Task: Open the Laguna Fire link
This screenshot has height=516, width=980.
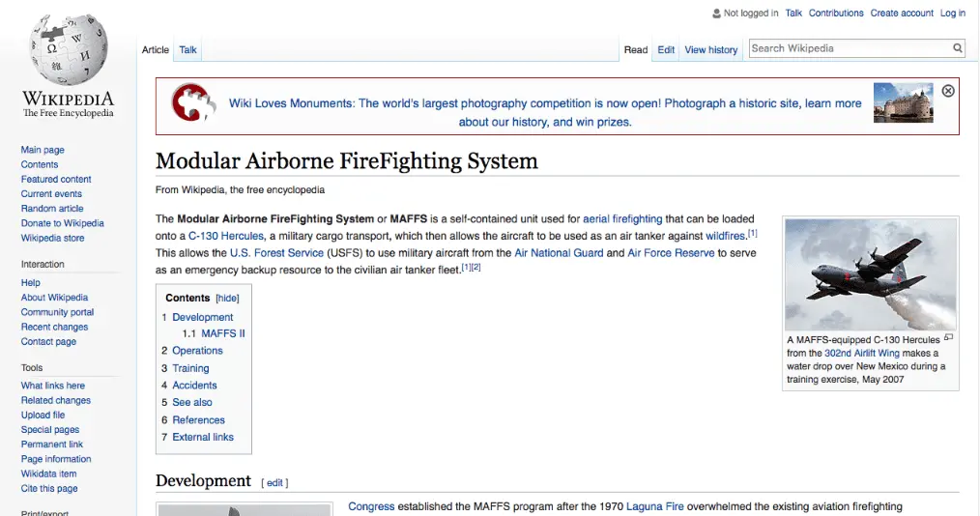Action: pyautogui.click(x=655, y=506)
